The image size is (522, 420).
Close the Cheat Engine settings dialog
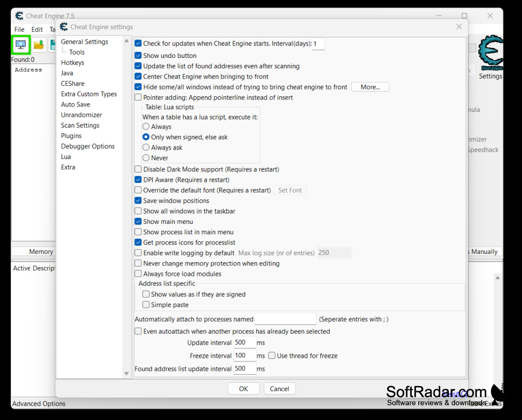[459, 27]
